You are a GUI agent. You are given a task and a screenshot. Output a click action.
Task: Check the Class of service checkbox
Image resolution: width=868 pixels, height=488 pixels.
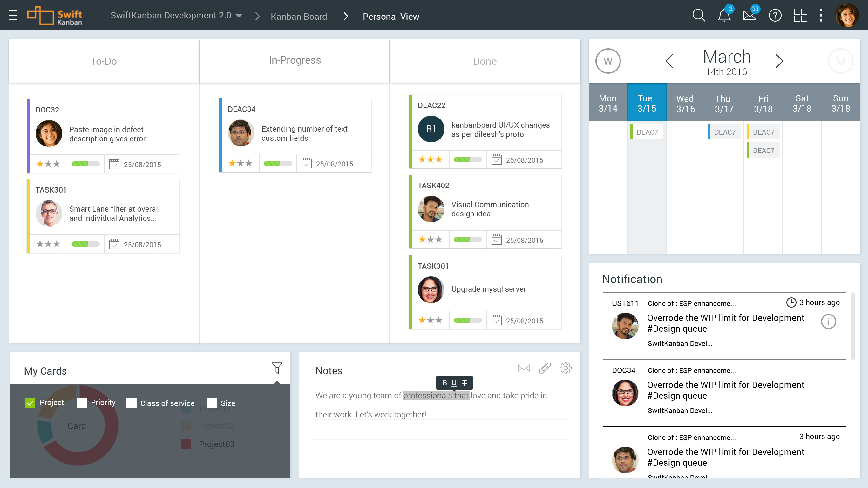tap(131, 403)
